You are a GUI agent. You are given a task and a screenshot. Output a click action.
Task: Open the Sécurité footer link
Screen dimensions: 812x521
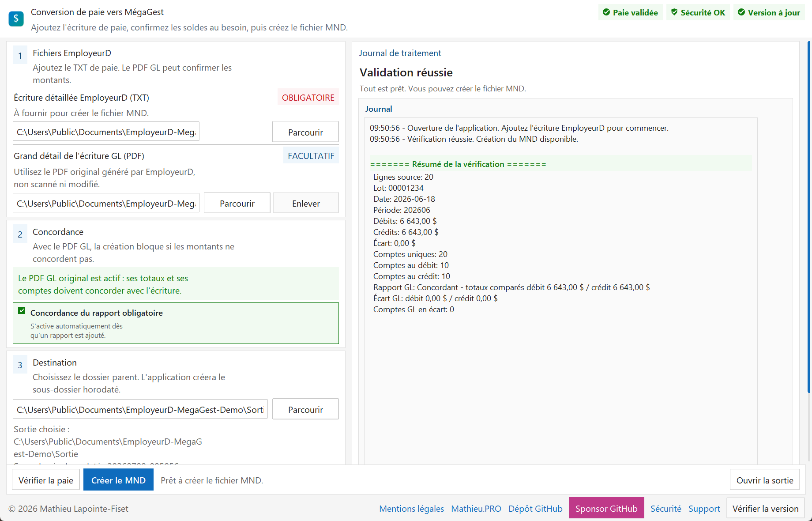[665, 509]
